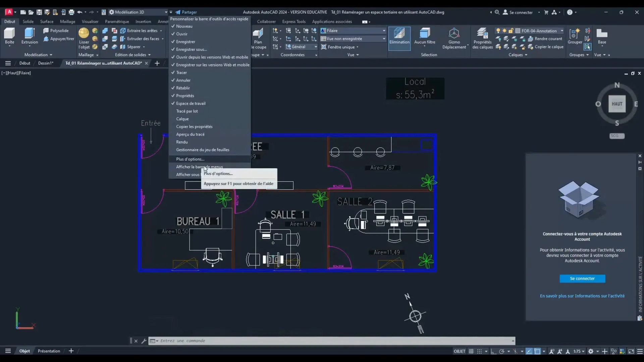Enable Calque in quick access toolbar
644x362 pixels.
click(x=182, y=119)
